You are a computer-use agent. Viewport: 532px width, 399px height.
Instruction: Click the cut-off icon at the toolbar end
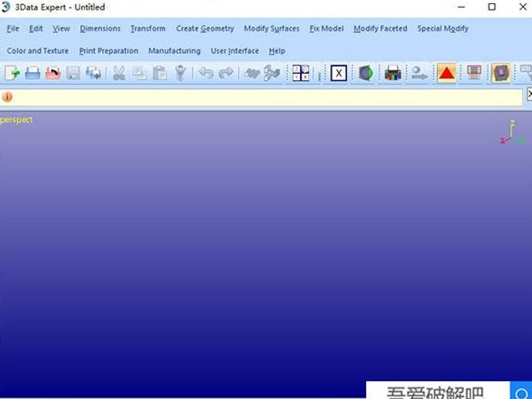coord(527,72)
